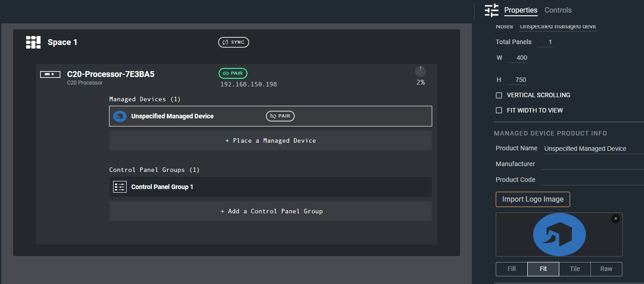644x284 pixels.
Task: Click PAIR on Unspecified Managed Device
Action: pos(280,116)
